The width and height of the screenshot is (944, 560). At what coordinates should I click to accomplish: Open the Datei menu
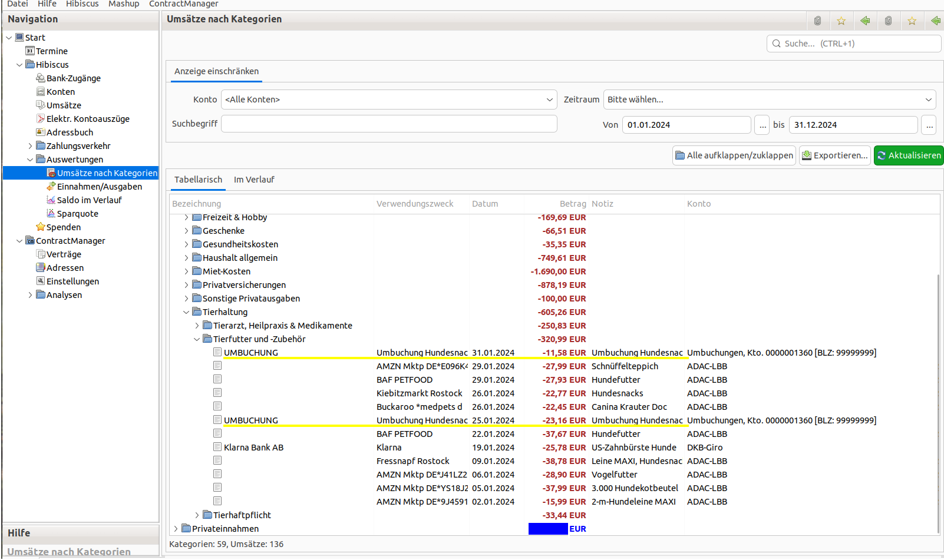click(x=18, y=4)
